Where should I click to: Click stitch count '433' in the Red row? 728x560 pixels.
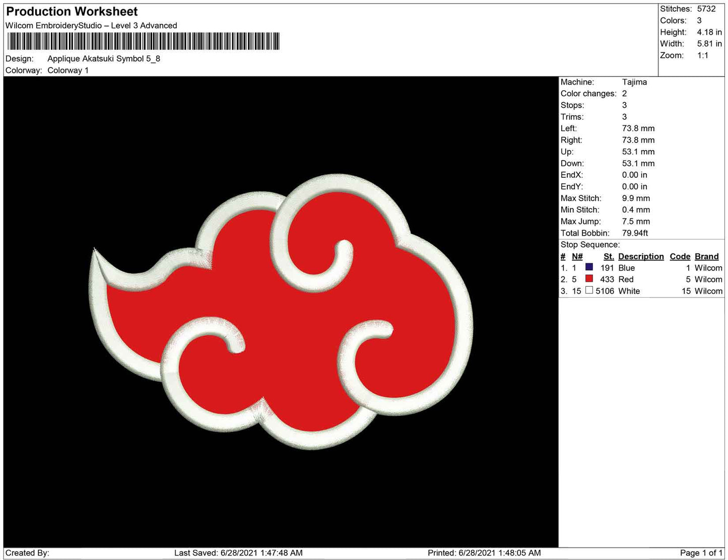pyautogui.click(x=607, y=279)
